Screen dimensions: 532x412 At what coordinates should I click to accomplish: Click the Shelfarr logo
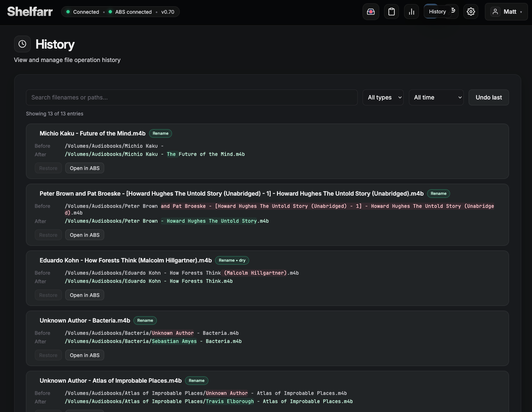30,12
